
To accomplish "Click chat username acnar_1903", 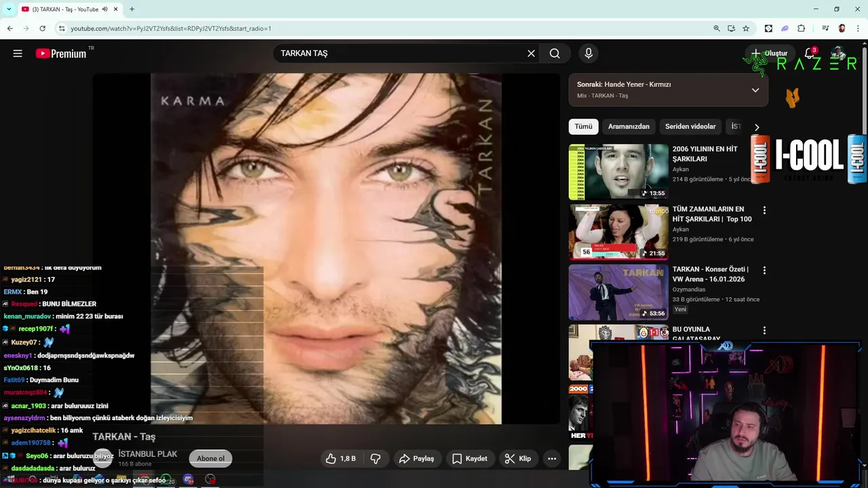I will pos(28,406).
